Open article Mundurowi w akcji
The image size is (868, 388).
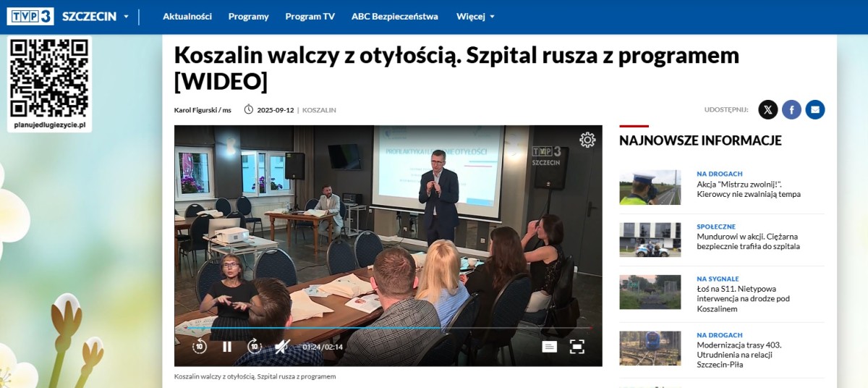748,241
